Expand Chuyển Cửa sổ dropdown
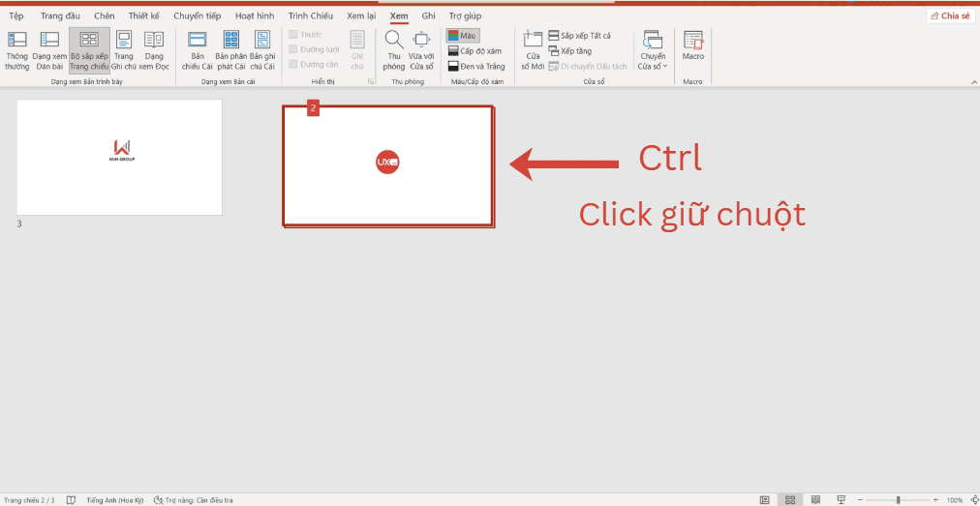The height and width of the screenshot is (506, 980). (x=653, y=50)
